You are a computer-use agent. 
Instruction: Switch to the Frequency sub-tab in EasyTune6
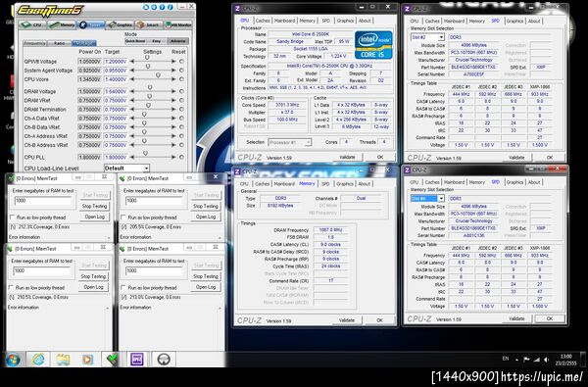(x=35, y=43)
